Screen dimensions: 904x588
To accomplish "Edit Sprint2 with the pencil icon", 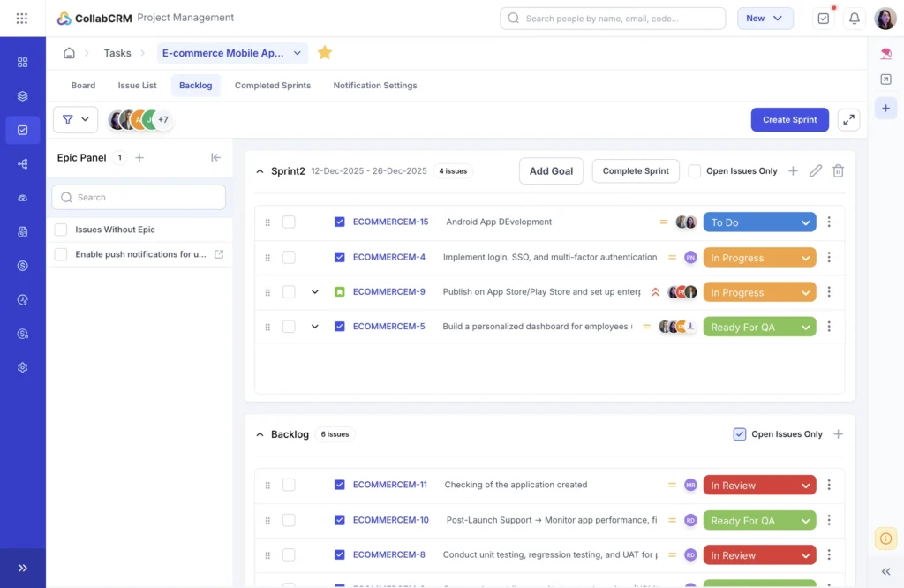I will point(815,170).
